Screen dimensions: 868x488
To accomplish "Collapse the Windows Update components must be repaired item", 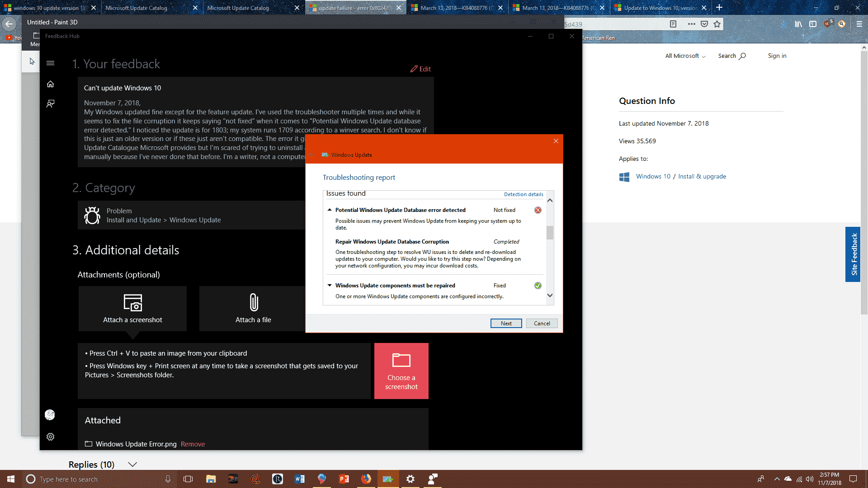I will click(x=330, y=285).
